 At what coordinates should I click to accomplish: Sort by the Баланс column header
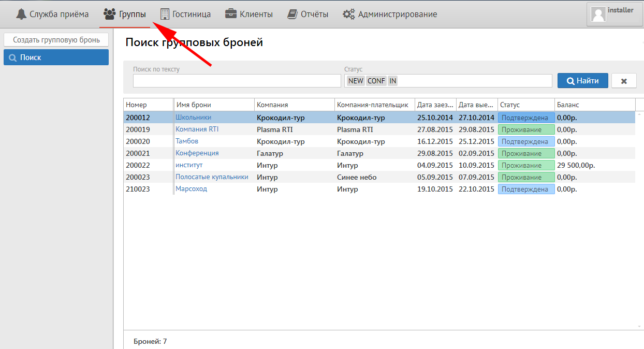pos(568,105)
